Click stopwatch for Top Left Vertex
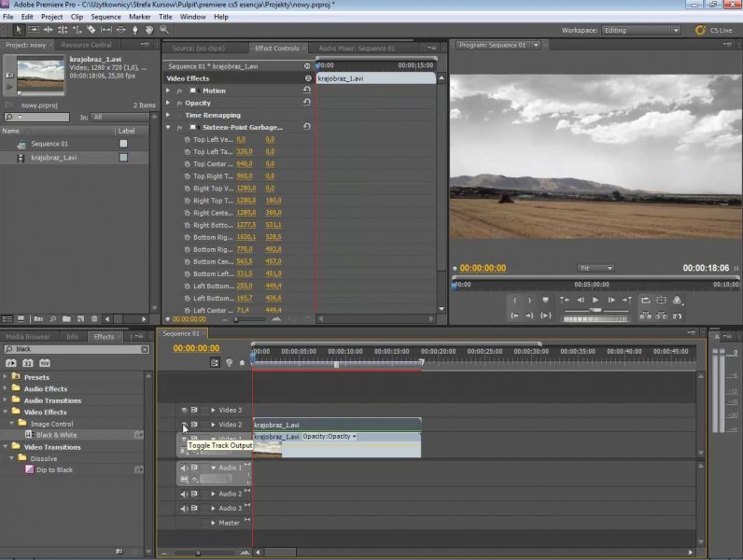This screenshot has height=560, width=743. 186,139
